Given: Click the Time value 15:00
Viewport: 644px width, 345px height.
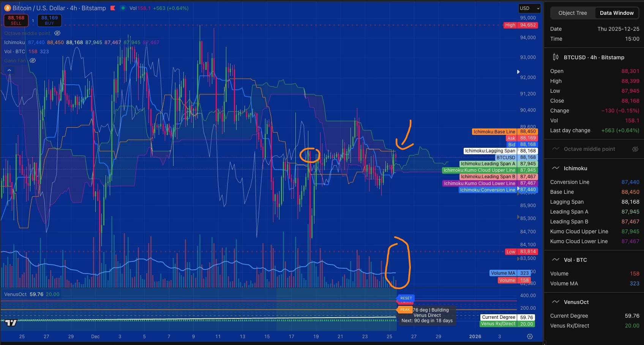Looking at the screenshot, I should tap(632, 39).
